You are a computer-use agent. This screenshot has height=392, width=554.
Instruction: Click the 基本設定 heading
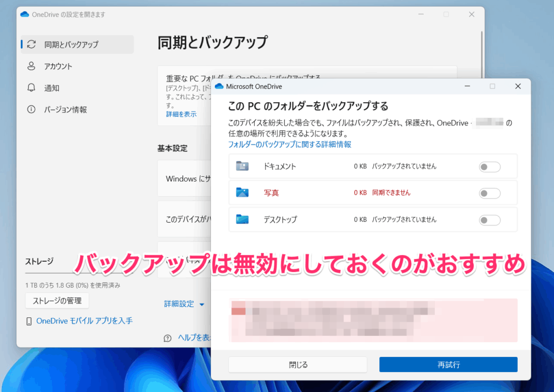(x=173, y=148)
